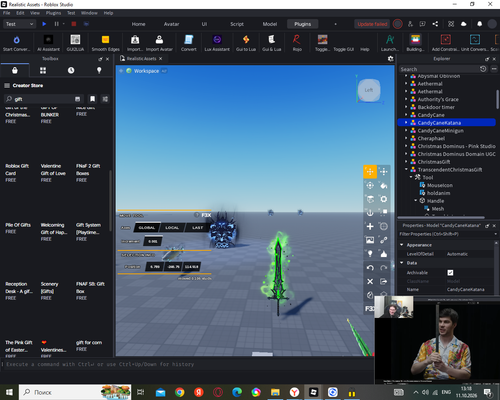Collapse the Tool item in Explorer
The image size is (500, 400).
pyautogui.click(x=411, y=177)
